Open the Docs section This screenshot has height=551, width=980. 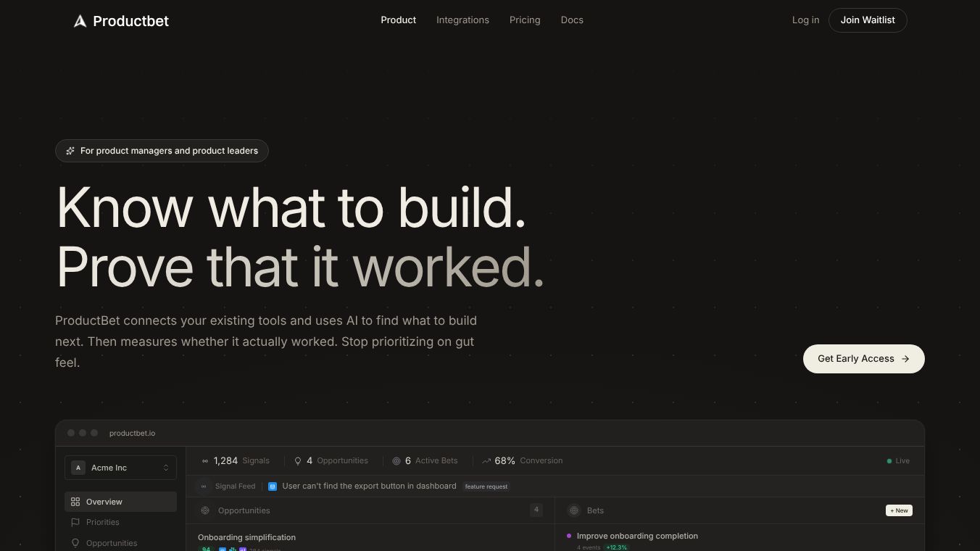pyautogui.click(x=572, y=20)
